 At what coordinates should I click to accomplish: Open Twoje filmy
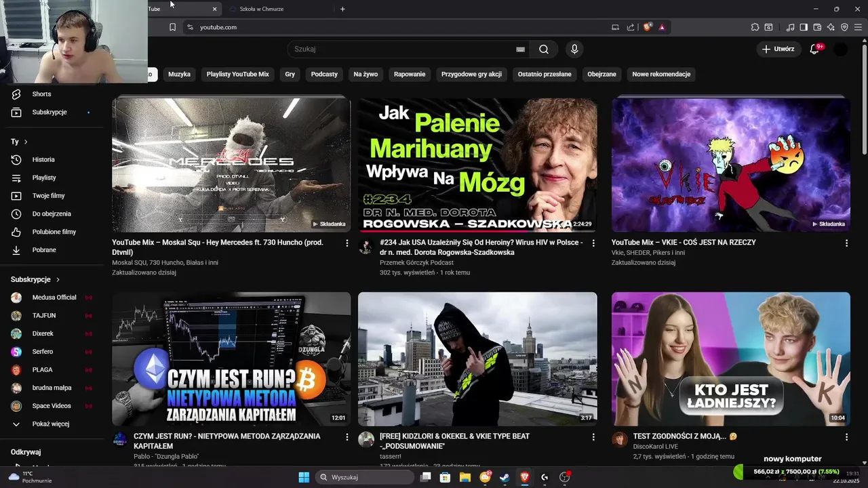tap(48, 196)
